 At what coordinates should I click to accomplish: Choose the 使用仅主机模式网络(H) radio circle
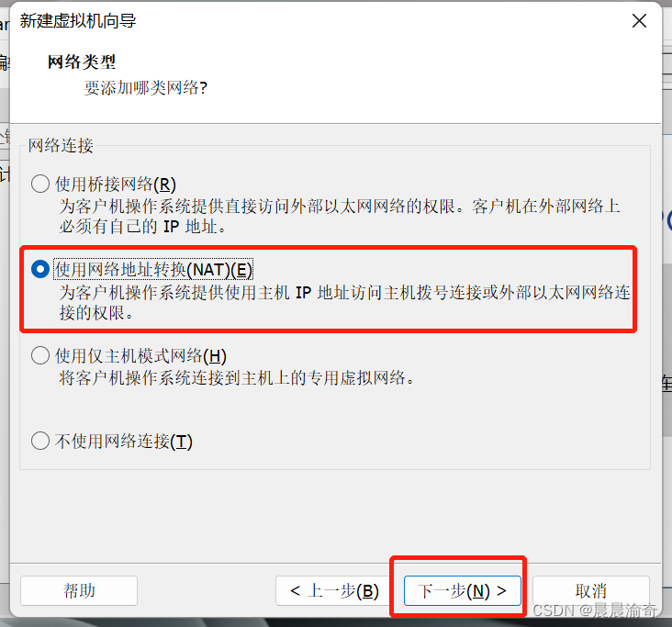(x=40, y=355)
